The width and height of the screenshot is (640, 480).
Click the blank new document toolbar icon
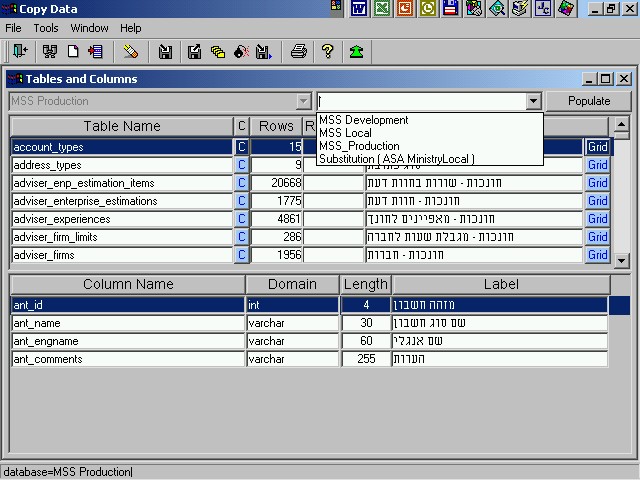click(x=72, y=51)
